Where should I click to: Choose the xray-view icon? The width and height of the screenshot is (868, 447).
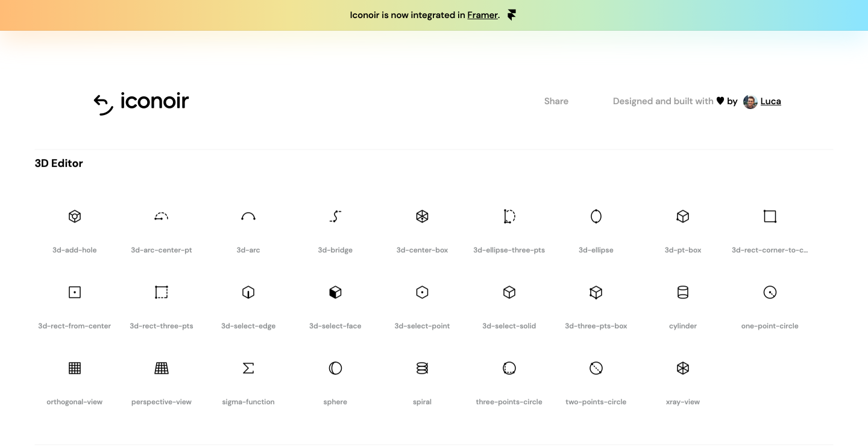(x=683, y=368)
